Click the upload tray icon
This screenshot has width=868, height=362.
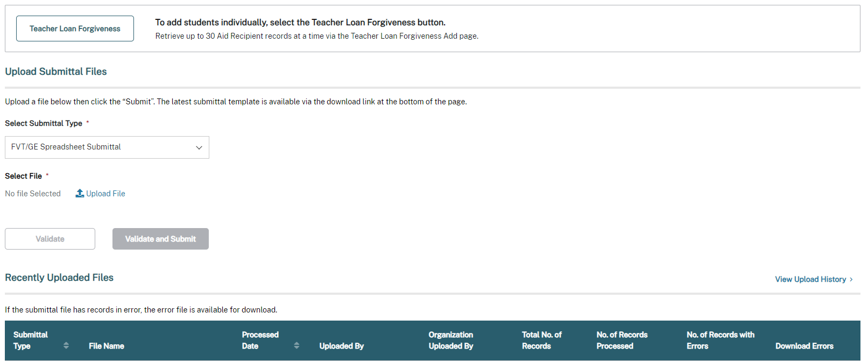(80, 193)
